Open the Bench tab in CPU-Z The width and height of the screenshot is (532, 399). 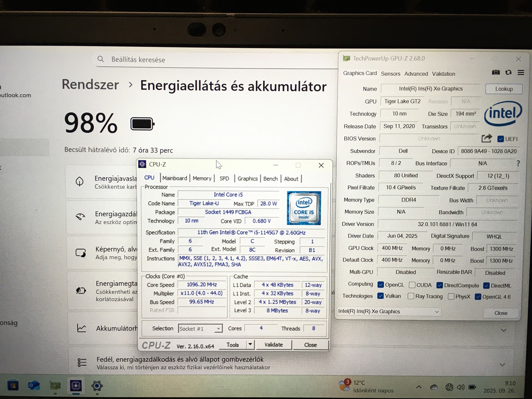pos(270,178)
